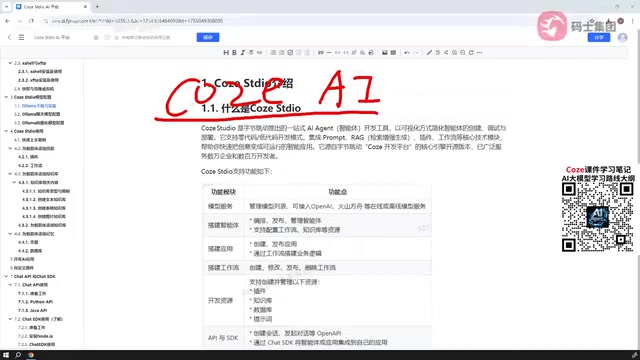Click the browser back arrow
The height and width of the screenshot is (360, 640).
(7, 21)
